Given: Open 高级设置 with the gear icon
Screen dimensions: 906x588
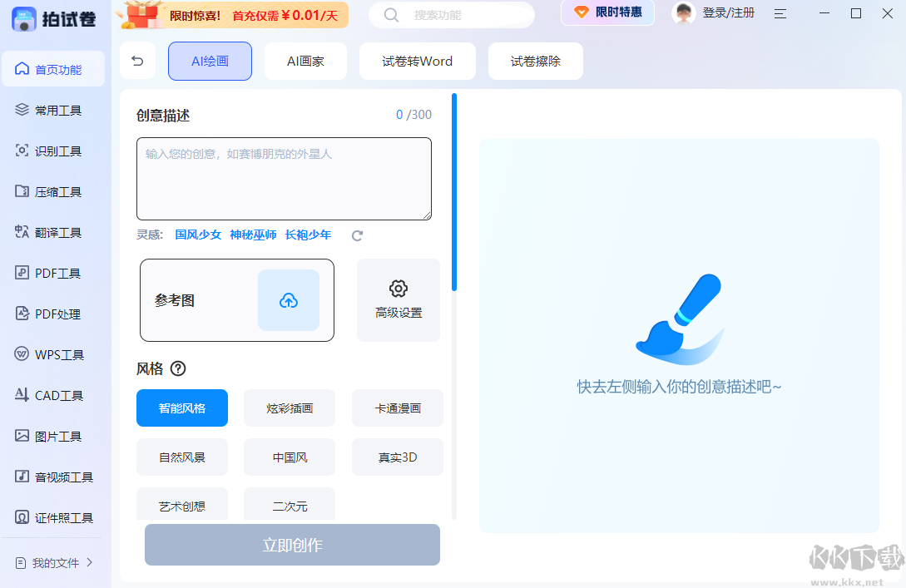Looking at the screenshot, I should (x=398, y=299).
